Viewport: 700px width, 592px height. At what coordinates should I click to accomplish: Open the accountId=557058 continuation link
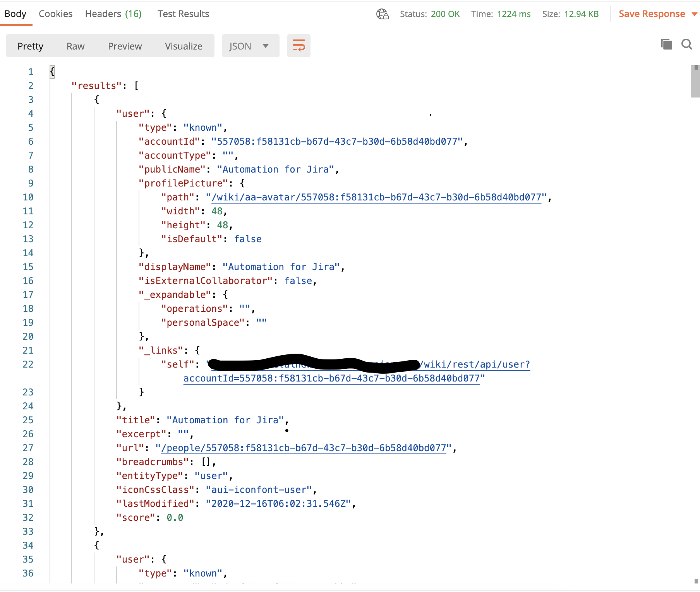click(x=331, y=378)
